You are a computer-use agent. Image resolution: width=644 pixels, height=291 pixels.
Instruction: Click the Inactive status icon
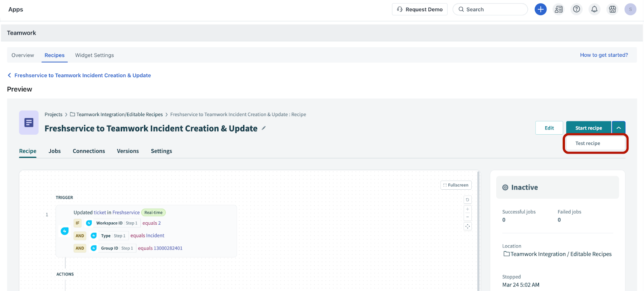(505, 187)
